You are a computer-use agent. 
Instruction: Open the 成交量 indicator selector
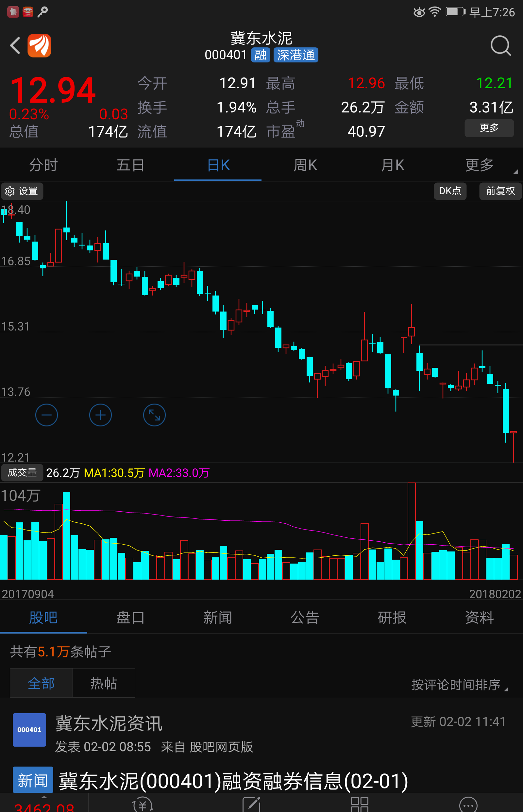pyautogui.click(x=22, y=473)
